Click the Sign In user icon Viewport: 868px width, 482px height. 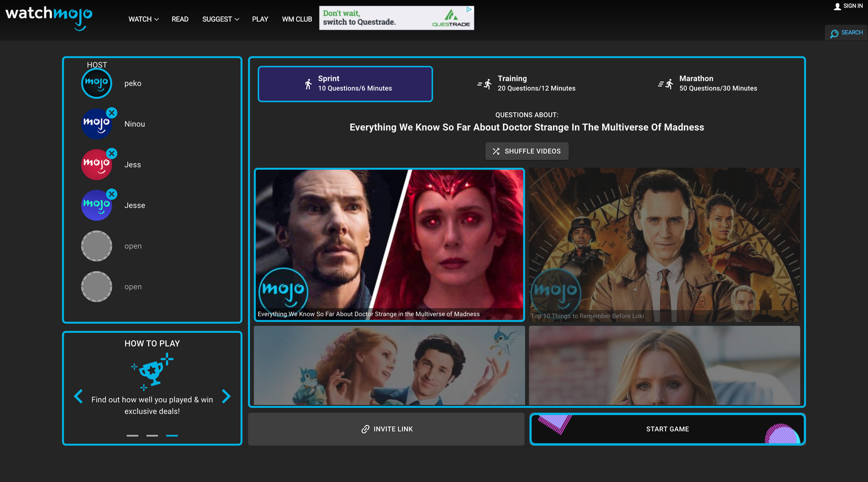tap(837, 7)
